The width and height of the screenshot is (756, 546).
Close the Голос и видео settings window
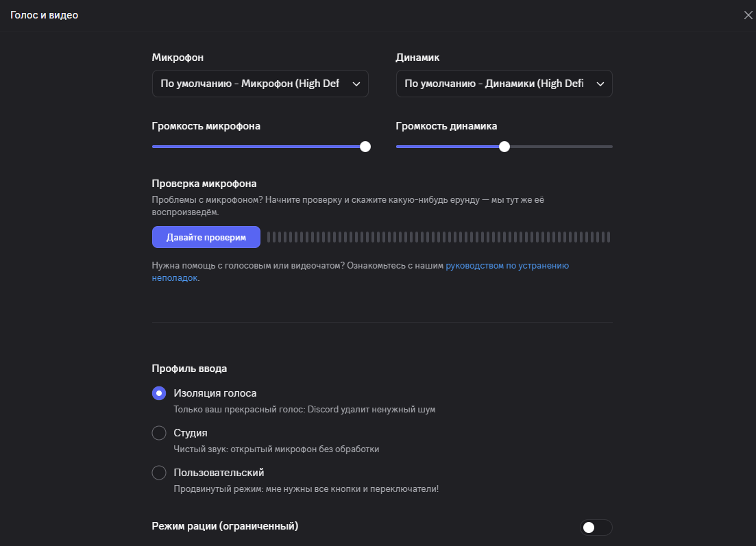748,15
